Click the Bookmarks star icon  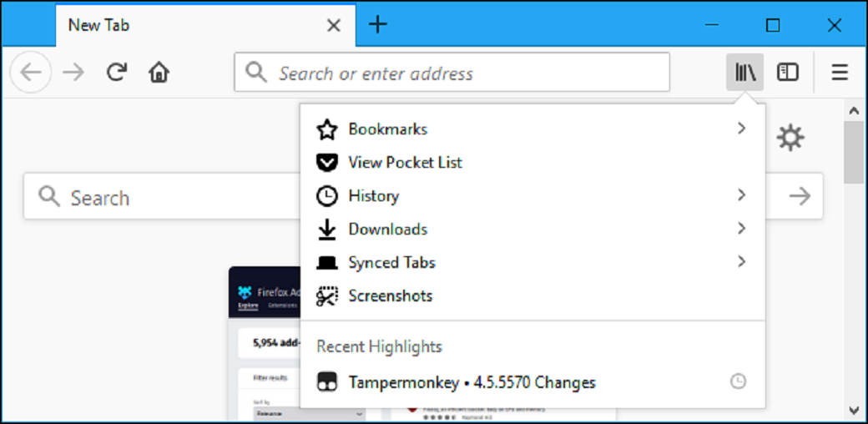pyautogui.click(x=326, y=129)
